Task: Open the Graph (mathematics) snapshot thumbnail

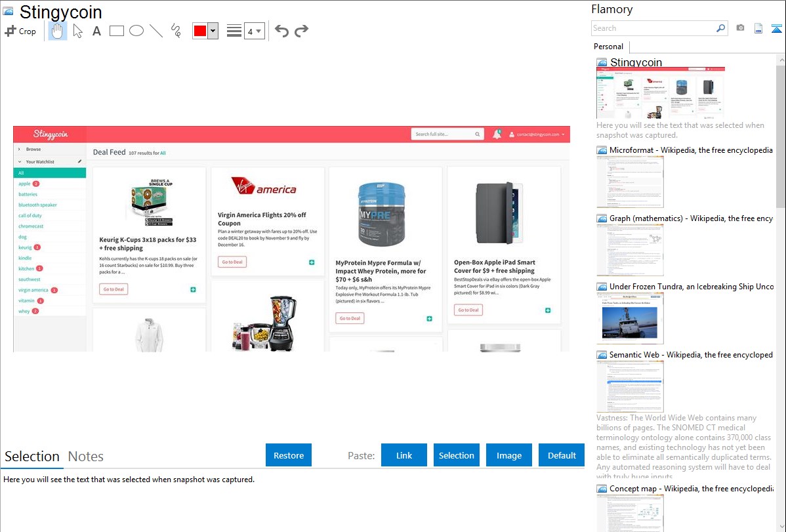Action: (x=630, y=250)
